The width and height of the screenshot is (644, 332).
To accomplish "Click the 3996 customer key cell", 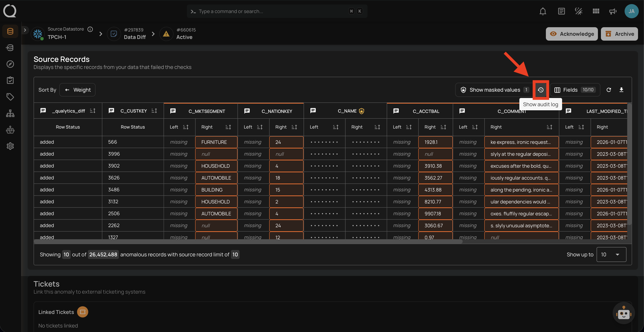I will (133, 154).
